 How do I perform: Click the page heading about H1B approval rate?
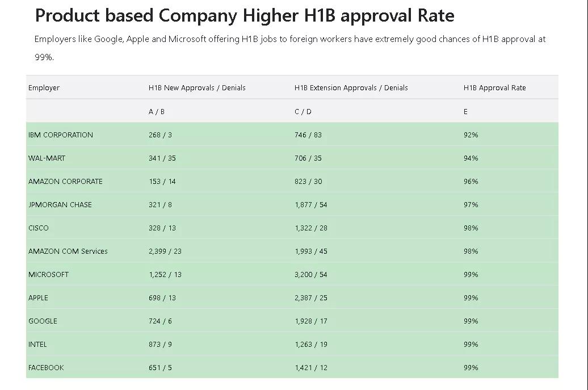(245, 15)
